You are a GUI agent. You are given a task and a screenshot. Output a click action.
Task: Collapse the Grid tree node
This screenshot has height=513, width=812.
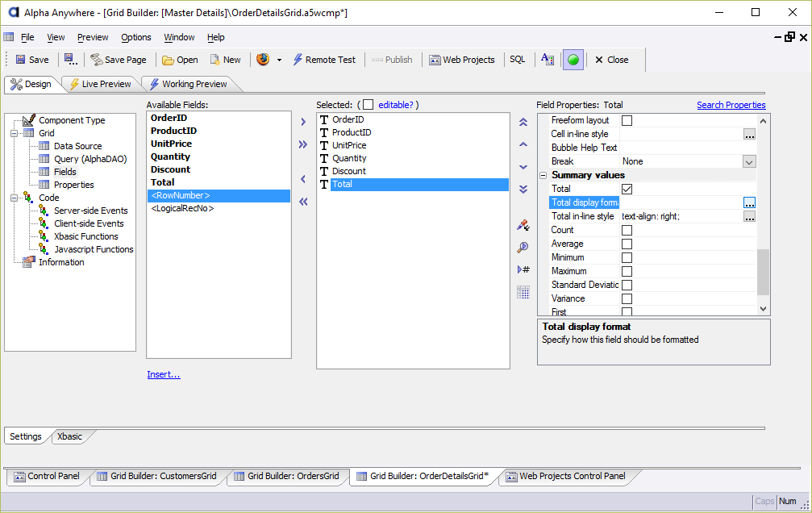pos(14,133)
